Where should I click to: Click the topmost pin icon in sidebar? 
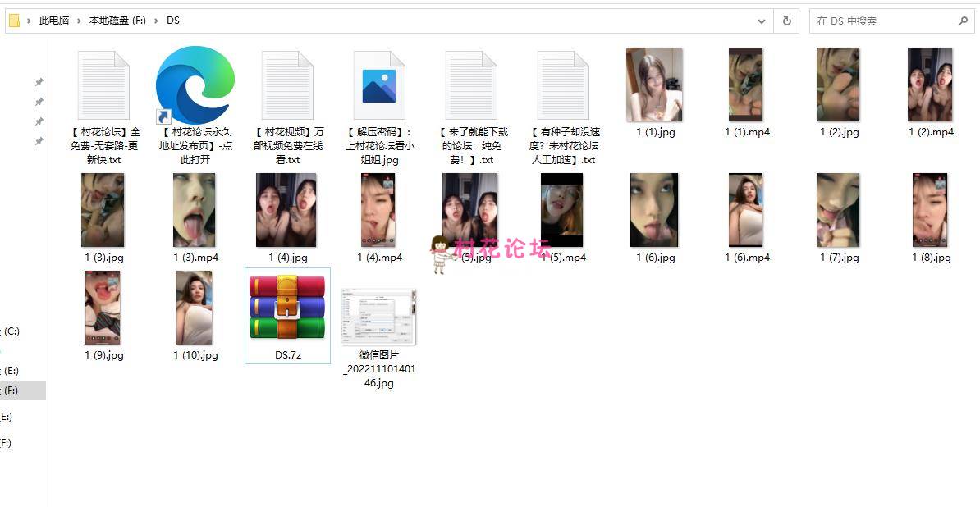click(x=39, y=82)
